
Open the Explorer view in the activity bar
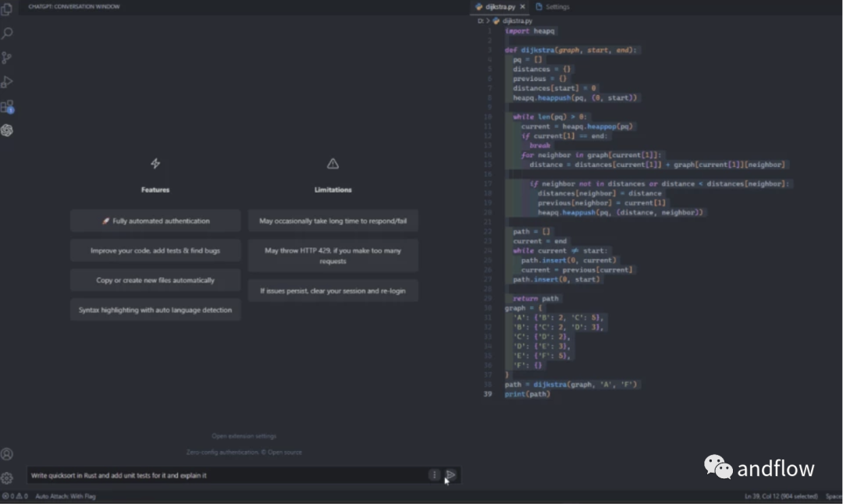[x=7, y=9]
